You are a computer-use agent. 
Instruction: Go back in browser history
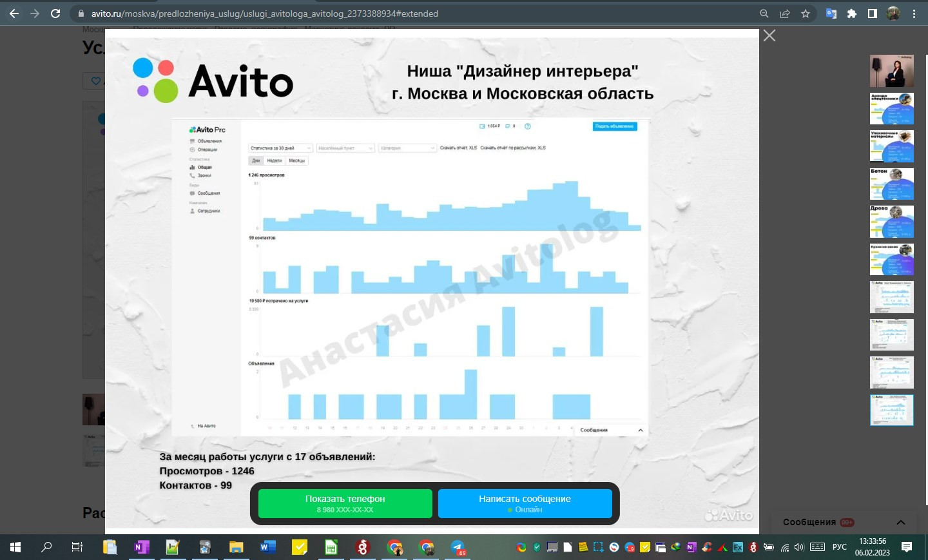coord(14,14)
